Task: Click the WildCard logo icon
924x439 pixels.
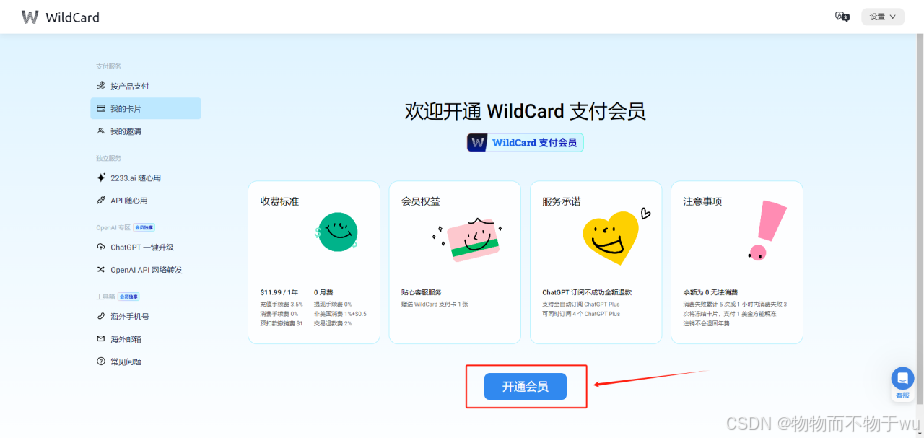Action: (29, 16)
